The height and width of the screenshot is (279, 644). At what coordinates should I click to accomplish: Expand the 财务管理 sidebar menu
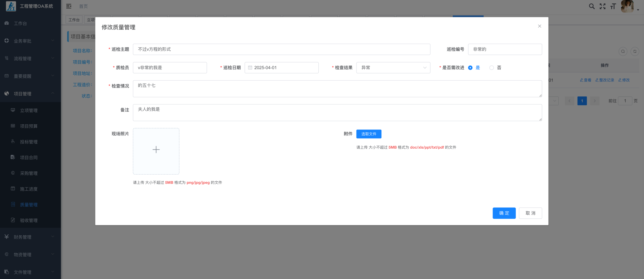click(x=30, y=237)
